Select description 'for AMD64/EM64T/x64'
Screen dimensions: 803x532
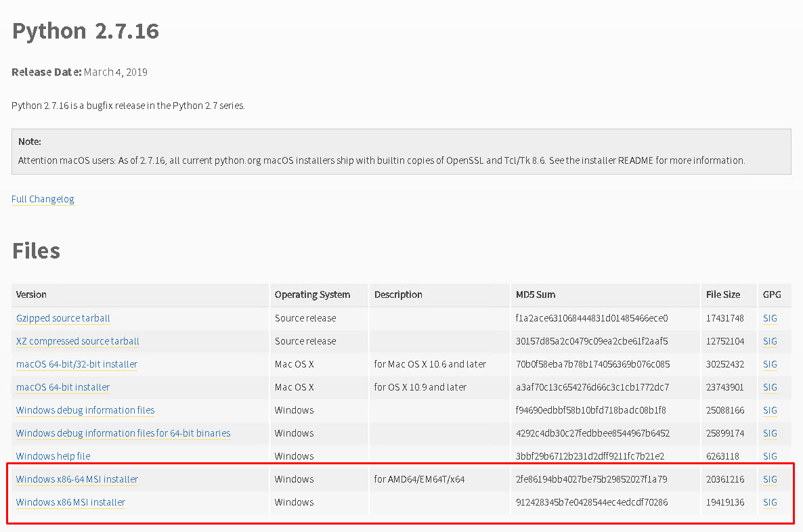(x=419, y=479)
